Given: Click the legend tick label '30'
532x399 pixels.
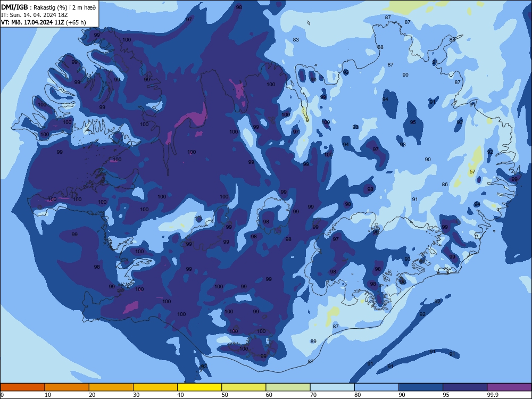Looking at the screenshot, I should coord(136,395).
